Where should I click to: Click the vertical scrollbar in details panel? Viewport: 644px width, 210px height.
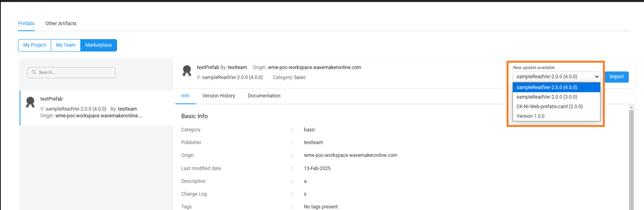631,160
